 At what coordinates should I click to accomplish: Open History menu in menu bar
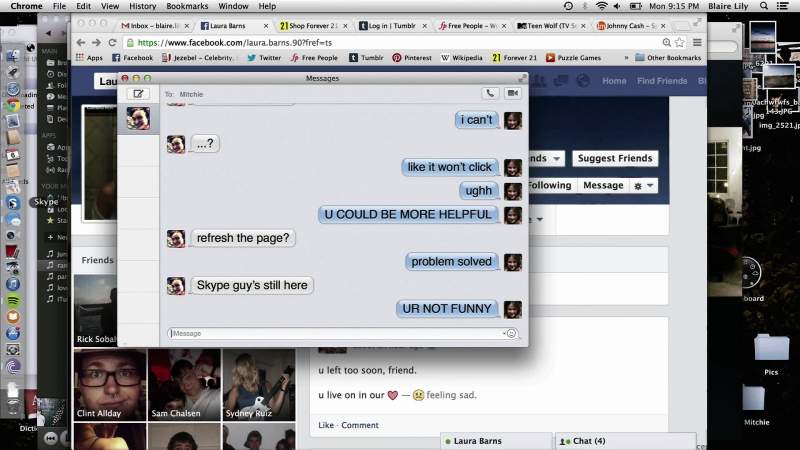(142, 6)
